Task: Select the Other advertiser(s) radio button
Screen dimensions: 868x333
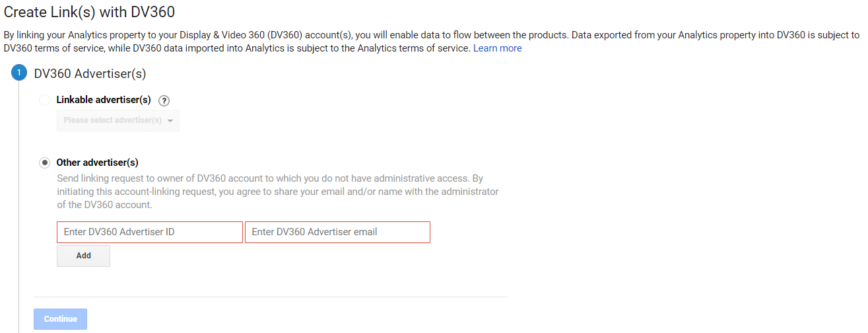Action: point(44,163)
